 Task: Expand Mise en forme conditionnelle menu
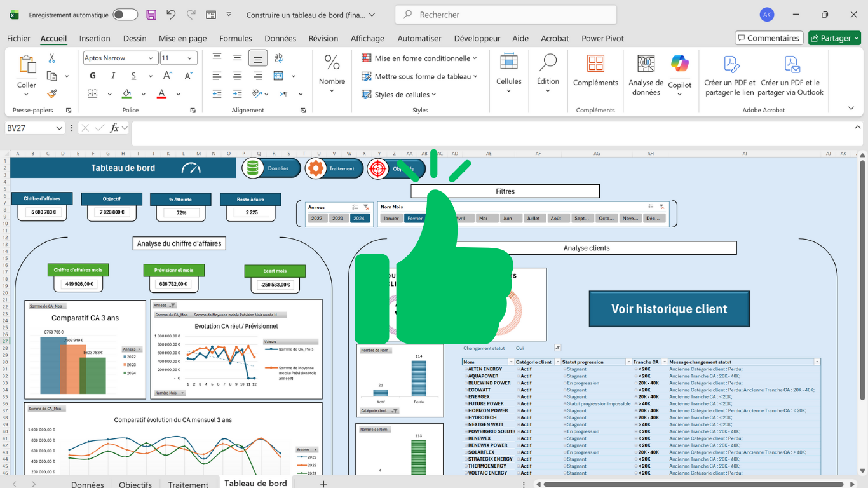click(419, 58)
